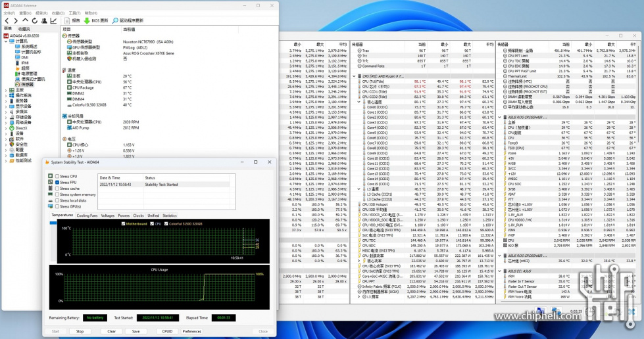The width and height of the screenshot is (644, 339).
Task: Enable the Stress cache checkbox
Action: (x=57, y=189)
